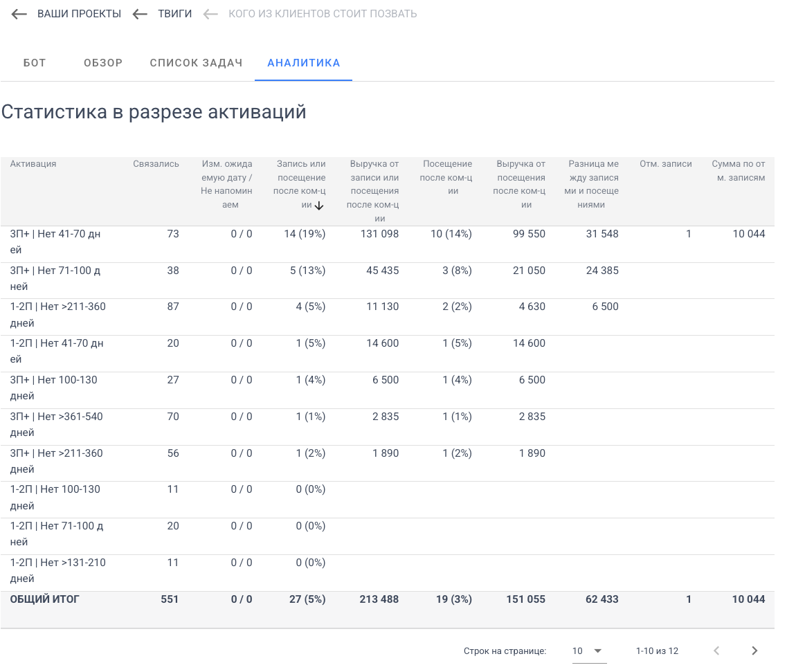Click total contacted 551

tap(170, 599)
